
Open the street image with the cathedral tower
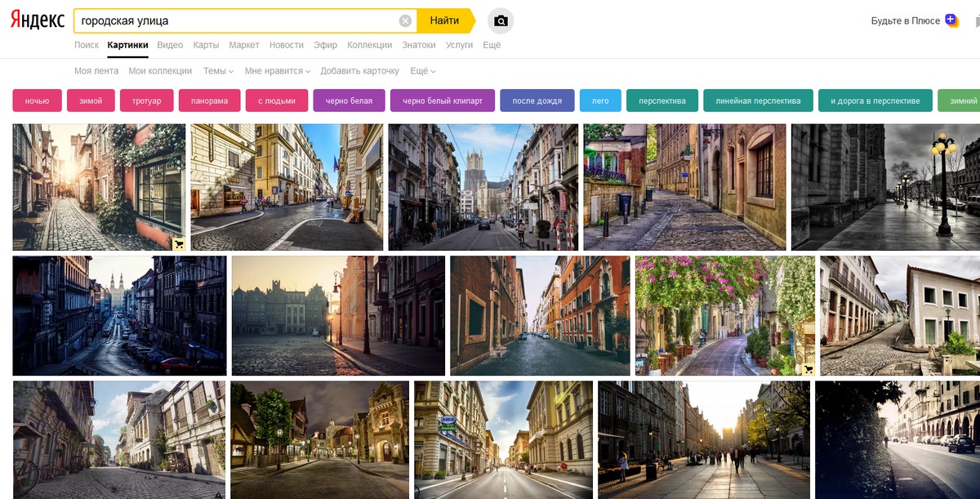pyautogui.click(x=483, y=187)
